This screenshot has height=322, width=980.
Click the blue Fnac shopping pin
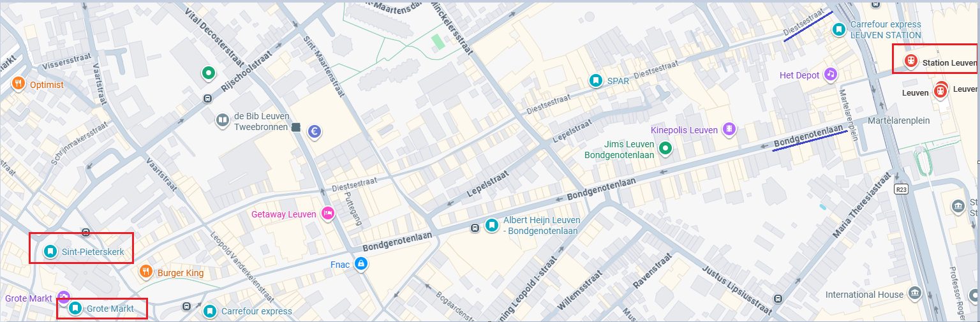tap(361, 263)
